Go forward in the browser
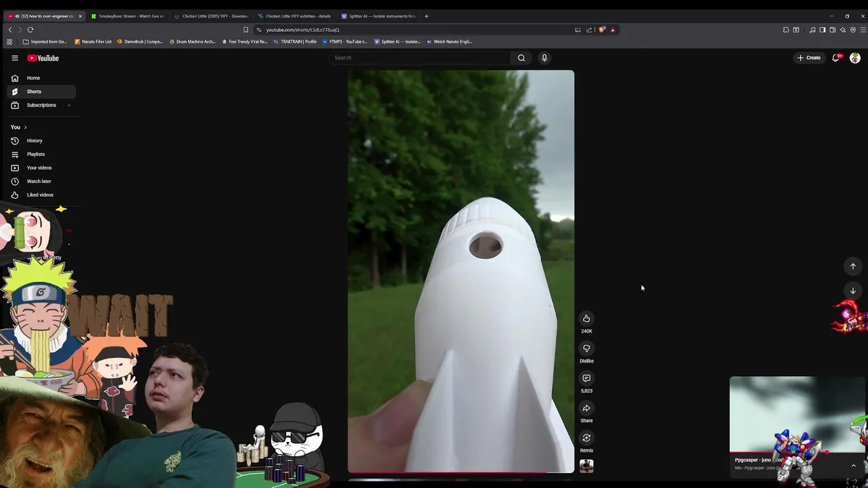Viewport: 868px width, 488px height. pyautogui.click(x=20, y=30)
